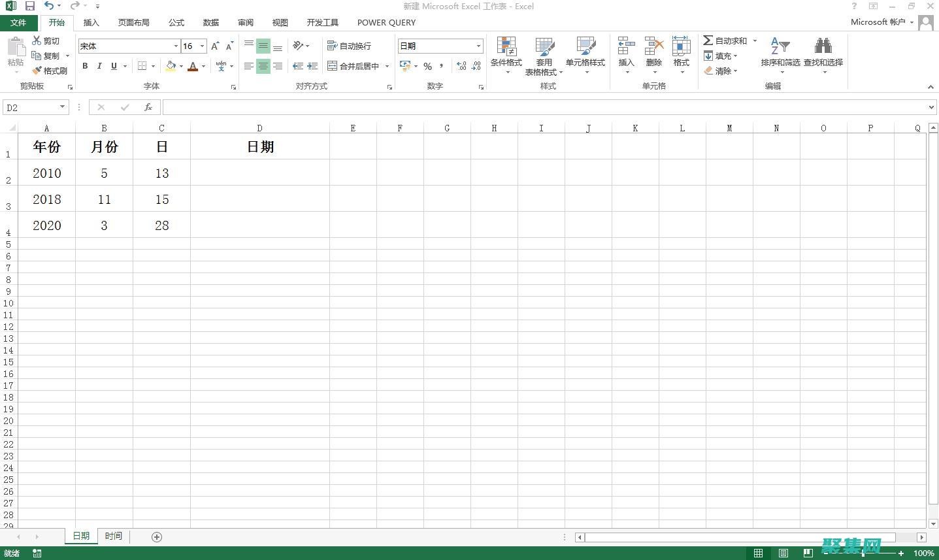
Task: Click the Percent Style icon
Action: point(427,66)
